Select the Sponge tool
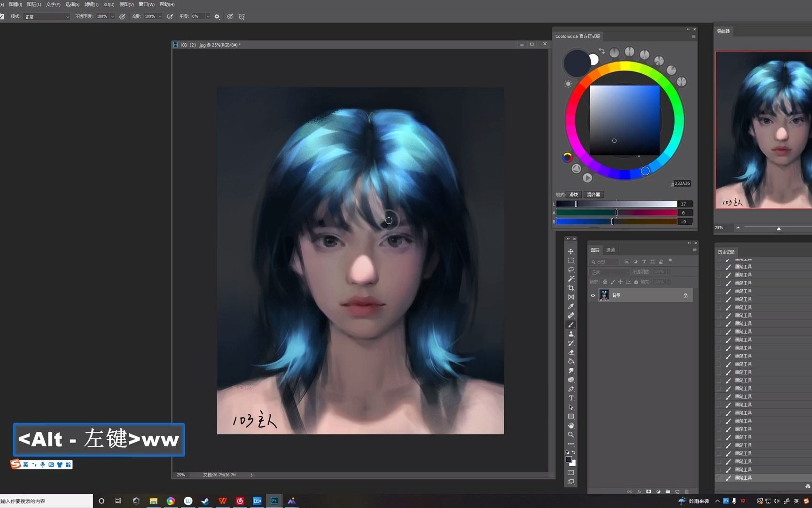The height and width of the screenshot is (508, 812). (571, 380)
